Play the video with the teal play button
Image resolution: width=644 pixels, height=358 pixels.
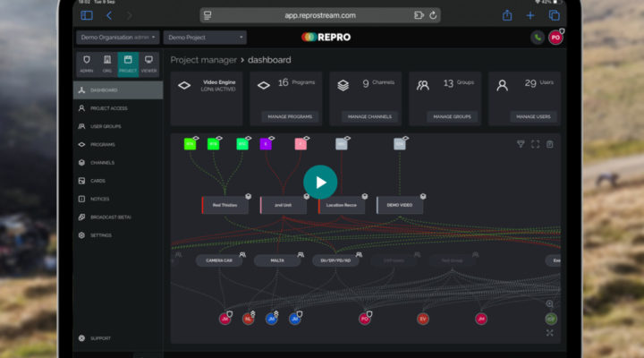point(320,182)
